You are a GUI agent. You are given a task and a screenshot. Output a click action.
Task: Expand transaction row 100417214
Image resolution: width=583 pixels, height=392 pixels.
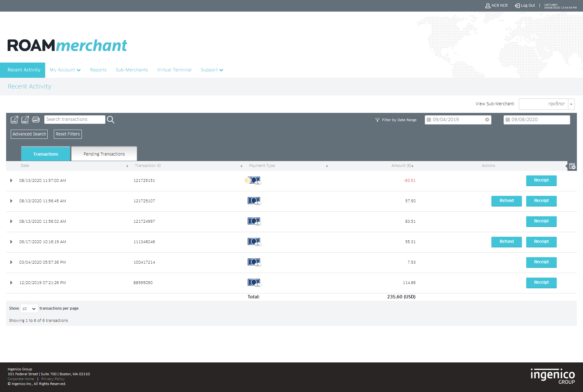(x=11, y=262)
